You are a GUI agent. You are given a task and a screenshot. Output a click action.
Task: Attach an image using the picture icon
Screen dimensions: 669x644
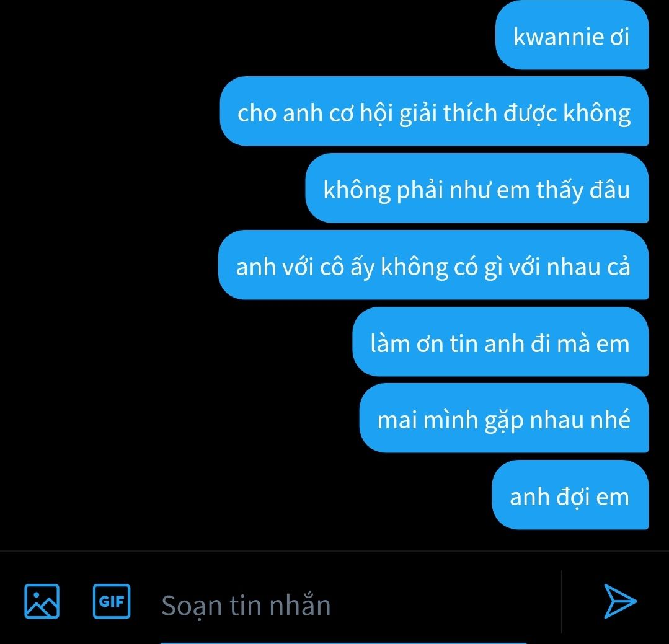point(42,601)
